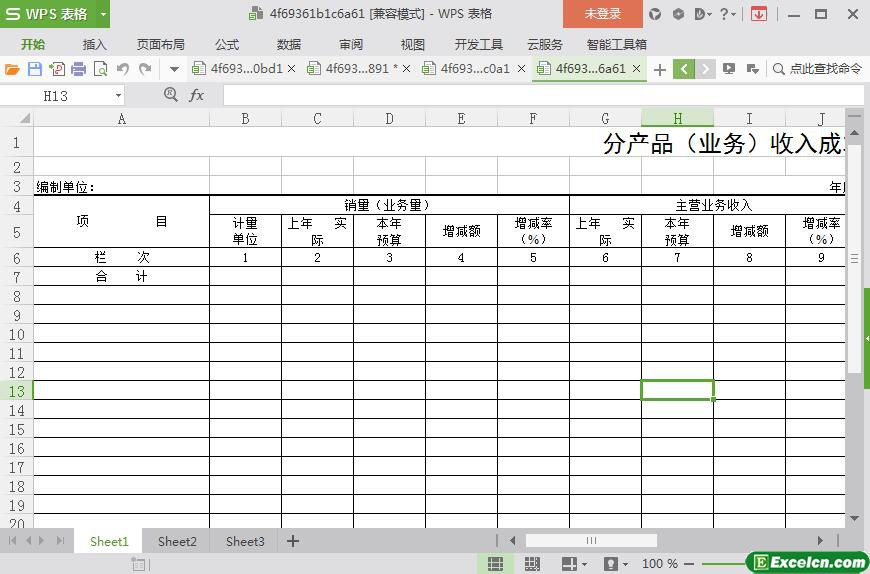Undo the last action
The width and height of the screenshot is (870, 574).
point(123,69)
